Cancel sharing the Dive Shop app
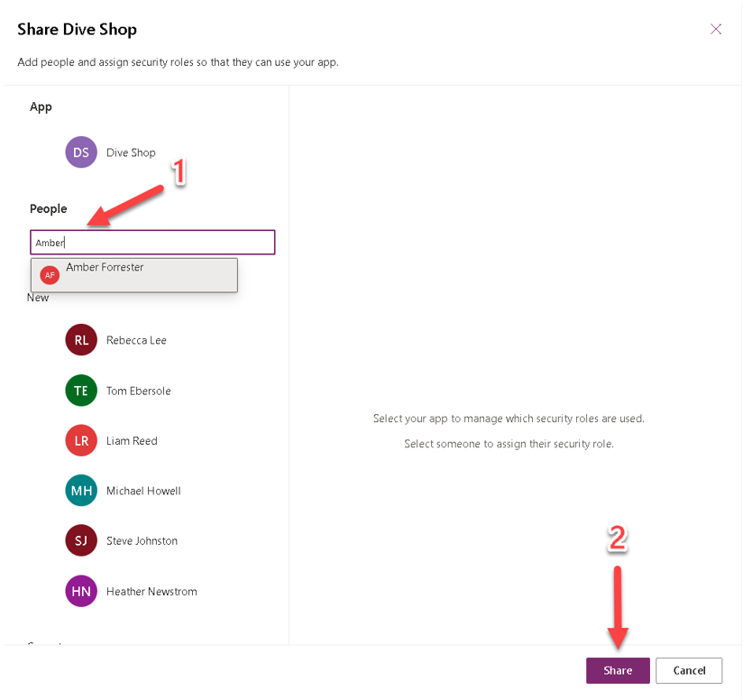This screenshot has width=743, height=700. coord(688,670)
